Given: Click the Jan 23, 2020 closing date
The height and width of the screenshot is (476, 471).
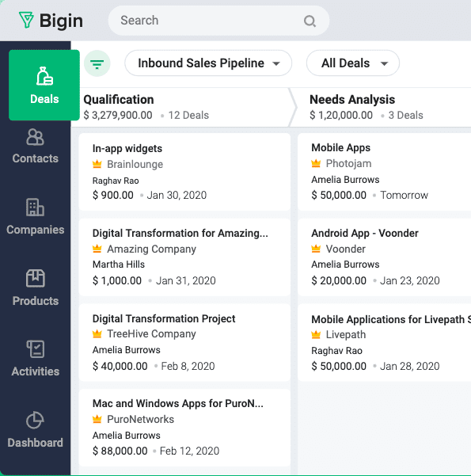Looking at the screenshot, I should [410, 280].
